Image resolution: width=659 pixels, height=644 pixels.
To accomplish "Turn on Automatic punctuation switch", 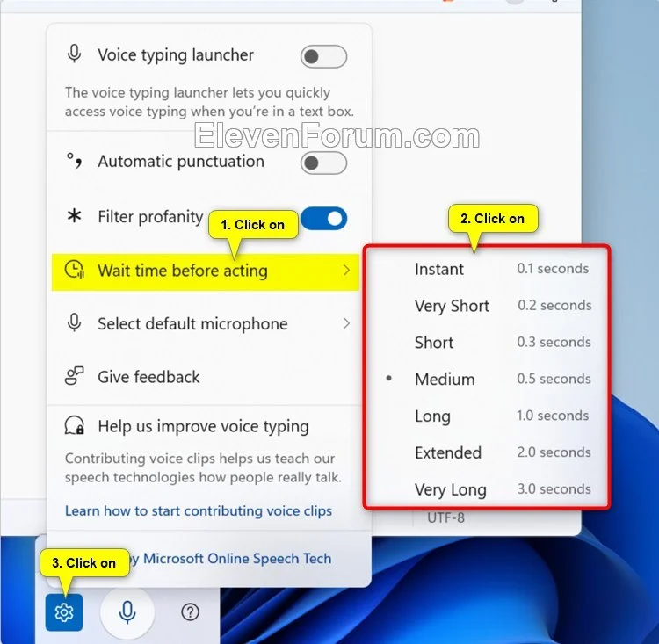I will tap(323, 163).
